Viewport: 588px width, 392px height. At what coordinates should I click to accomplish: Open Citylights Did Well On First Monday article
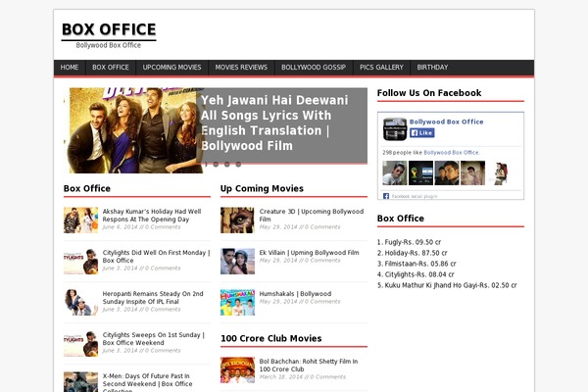click(156, 257)
